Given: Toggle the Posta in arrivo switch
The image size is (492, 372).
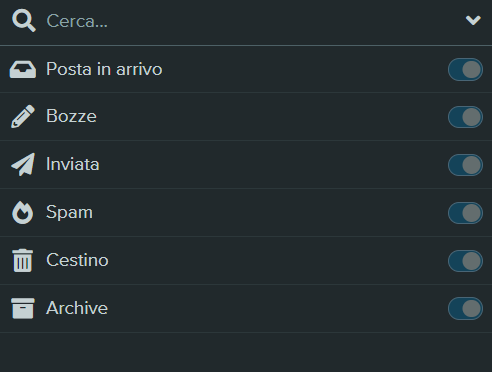Looking at the screenshot, I should (x=465, y=69).
